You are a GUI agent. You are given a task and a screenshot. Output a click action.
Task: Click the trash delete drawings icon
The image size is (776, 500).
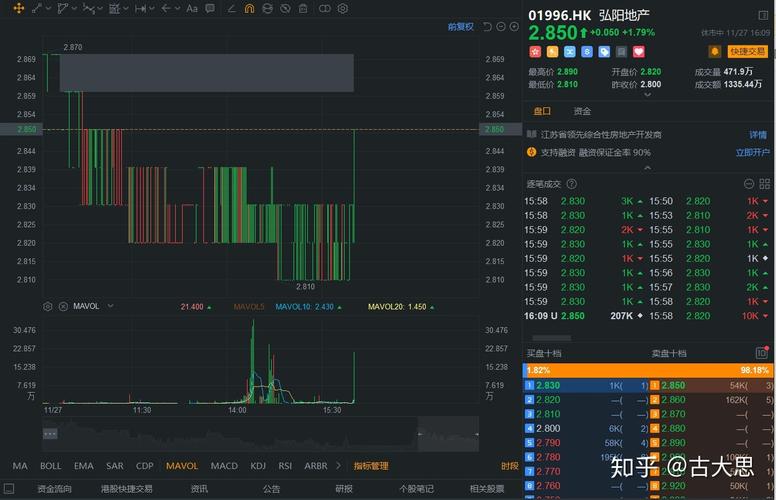pos(303,9)
